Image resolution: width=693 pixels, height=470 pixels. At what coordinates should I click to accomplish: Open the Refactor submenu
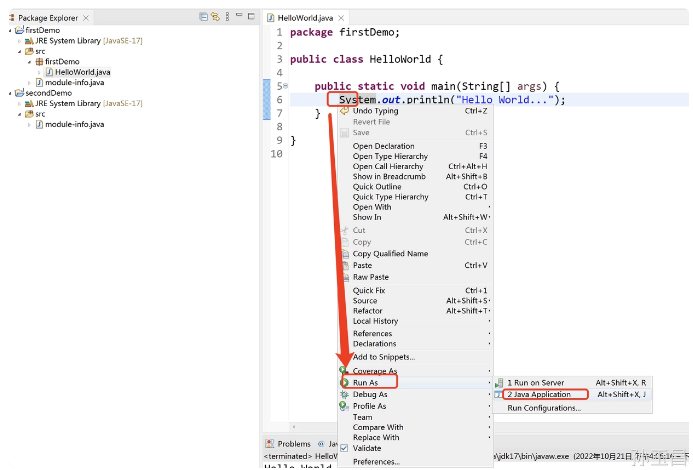[x=415, y=311]
